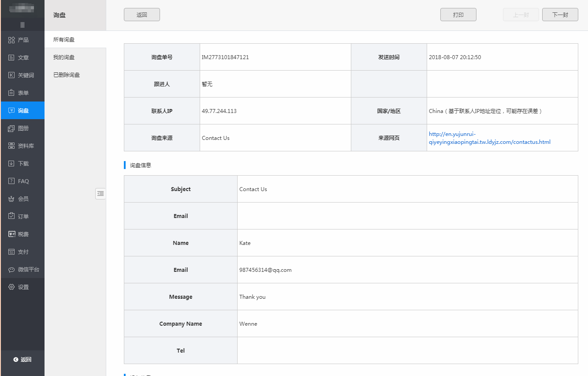Open the Forms (表单) clipboard icon

(x=12, y=93)
